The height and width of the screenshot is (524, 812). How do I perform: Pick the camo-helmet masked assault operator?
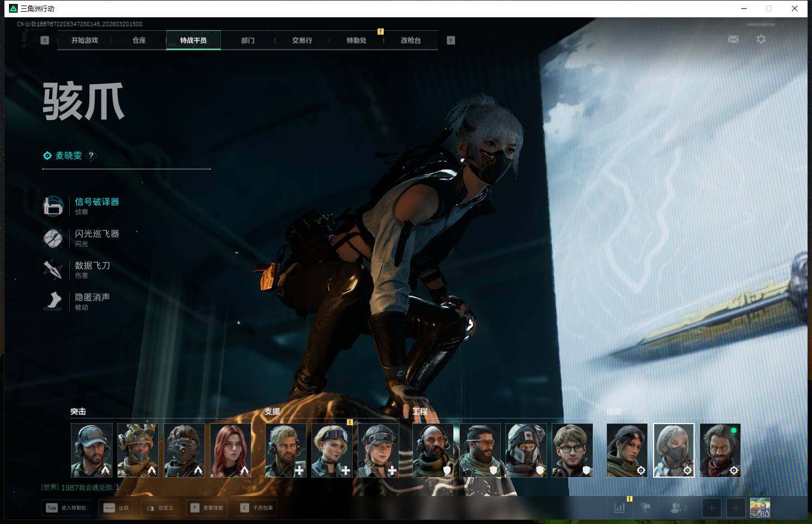click(138, 450)
